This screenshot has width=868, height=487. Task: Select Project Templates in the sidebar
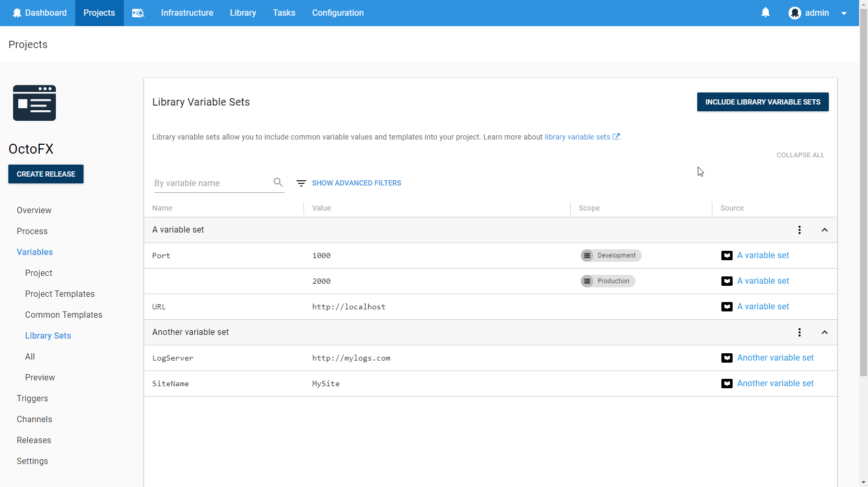pos(60,294)
